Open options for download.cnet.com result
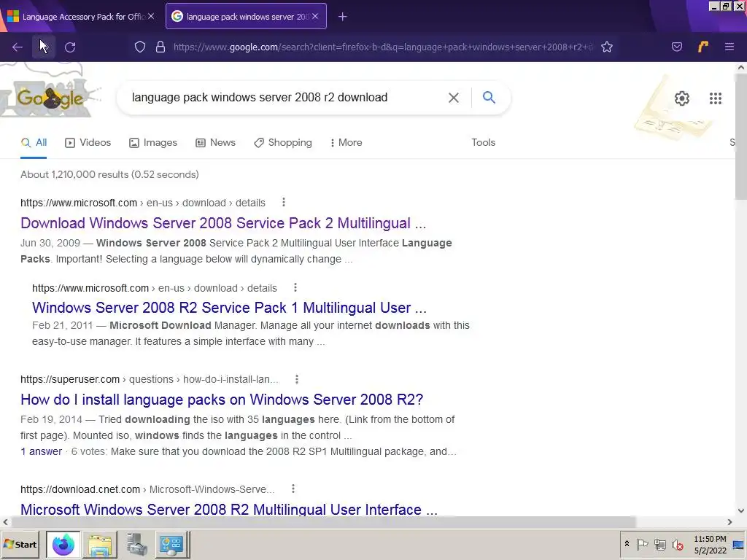The width and height of the screenshot is (747, 560). (x=293, y=489)
